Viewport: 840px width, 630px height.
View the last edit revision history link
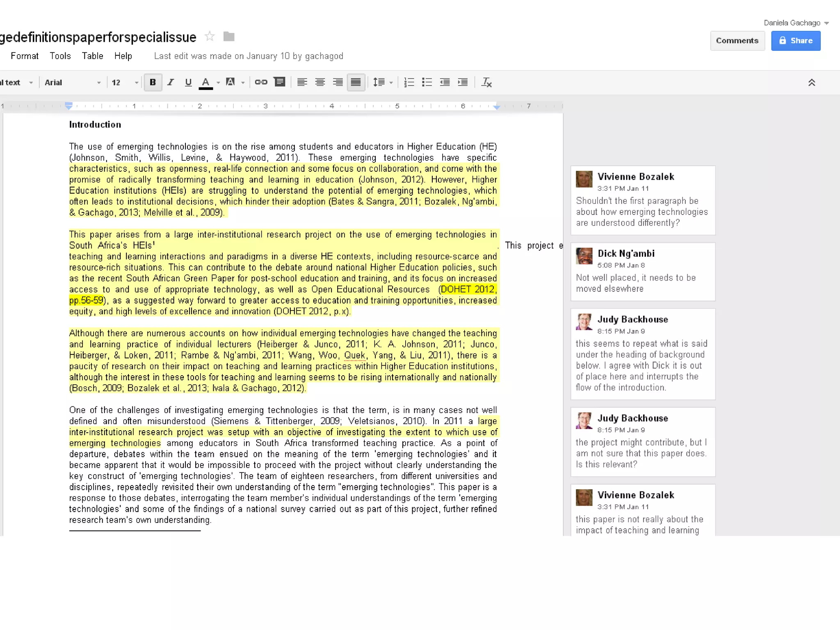249,56
